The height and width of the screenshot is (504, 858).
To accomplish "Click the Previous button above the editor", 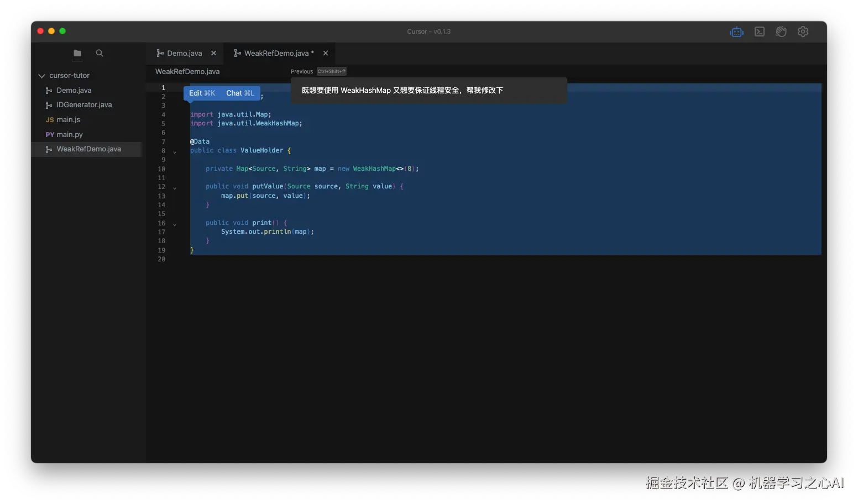I will coord(301,71).
